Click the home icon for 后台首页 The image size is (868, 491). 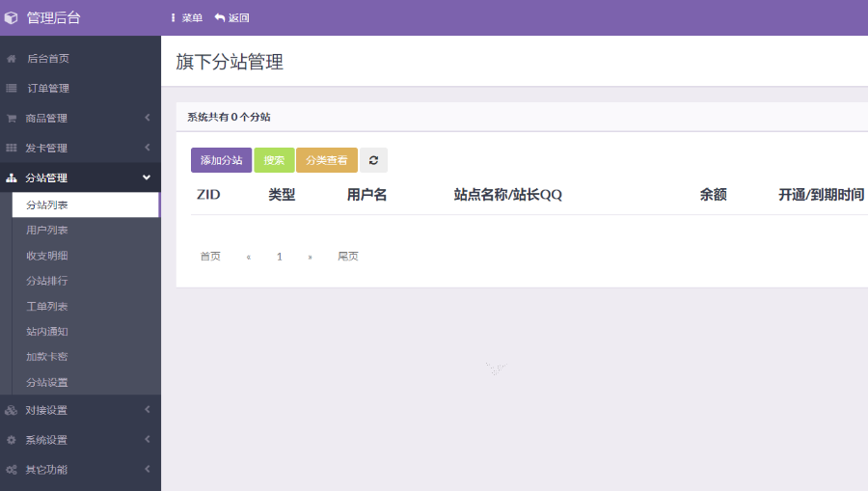(12, 59)
